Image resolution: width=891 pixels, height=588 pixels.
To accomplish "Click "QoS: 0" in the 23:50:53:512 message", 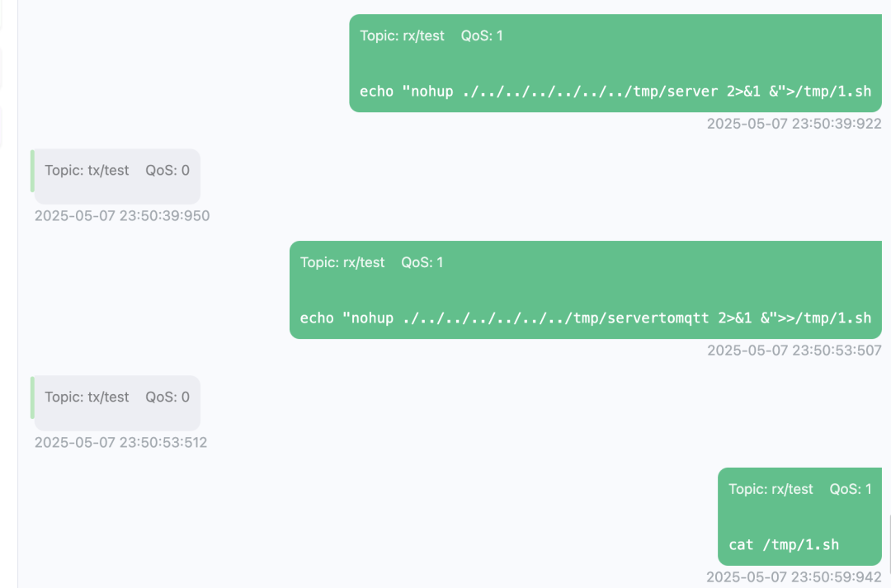I will coord(167,397).
